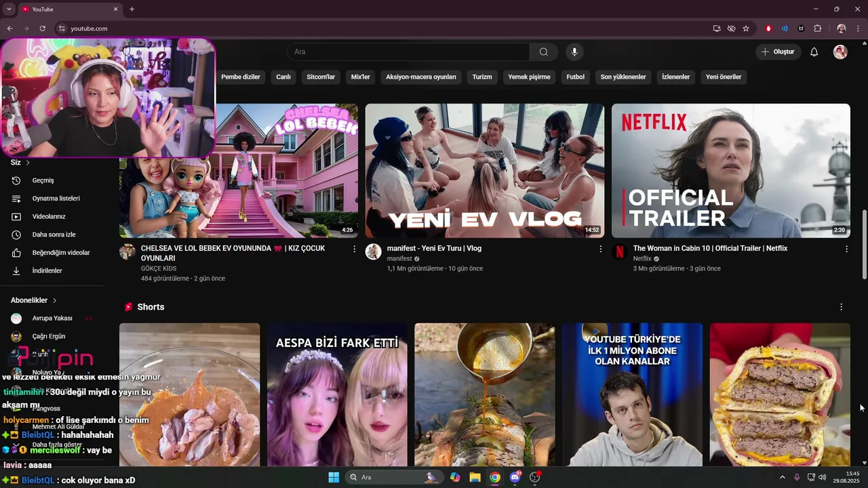Select the Pembe diziler filter chip
Image resolution: width=868 pixels, height=488 pixels.
pyautogui.click(x=241, y=77)
